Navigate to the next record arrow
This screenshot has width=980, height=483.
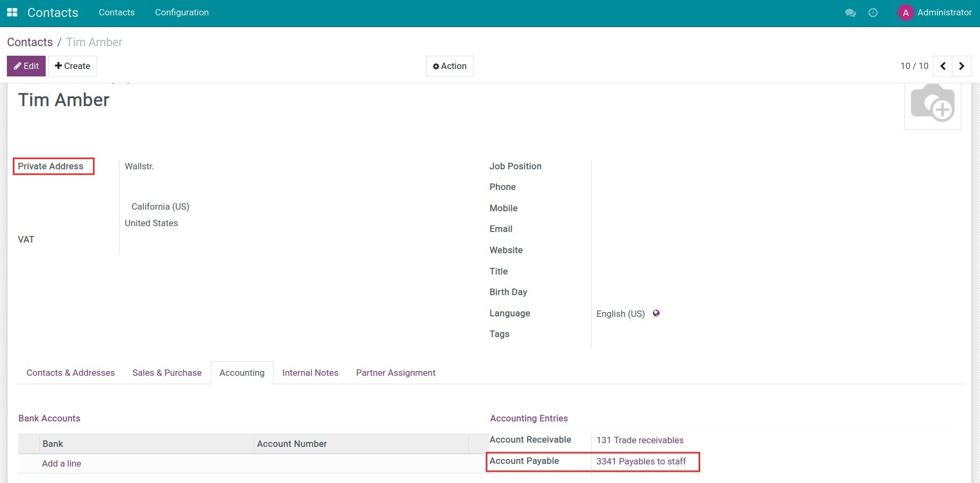click(962, 66)
